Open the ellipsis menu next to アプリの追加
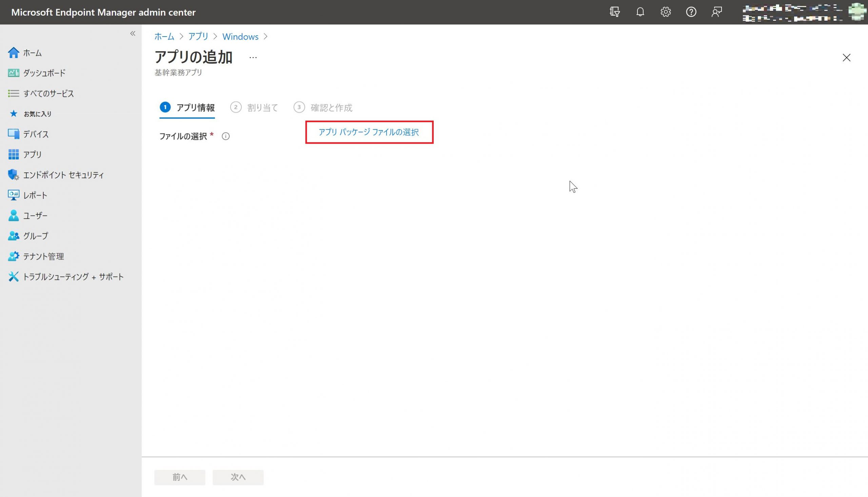Image resolution: width=868 pixels, height=497 pixels. pos(253,58)
